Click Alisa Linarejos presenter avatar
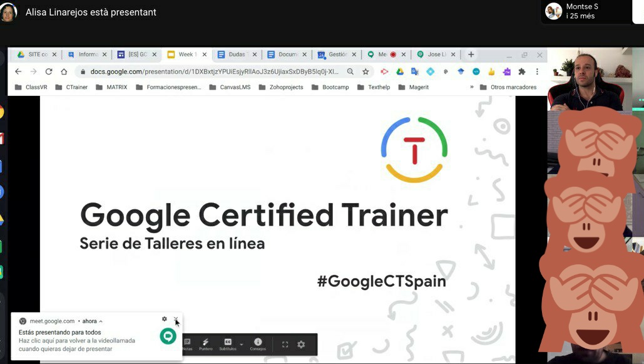 point(8,12)
